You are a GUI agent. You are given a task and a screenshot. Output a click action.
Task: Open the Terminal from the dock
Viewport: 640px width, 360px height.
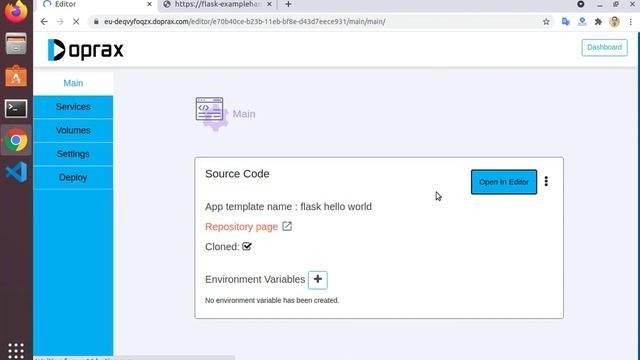(x=16, y=109)
